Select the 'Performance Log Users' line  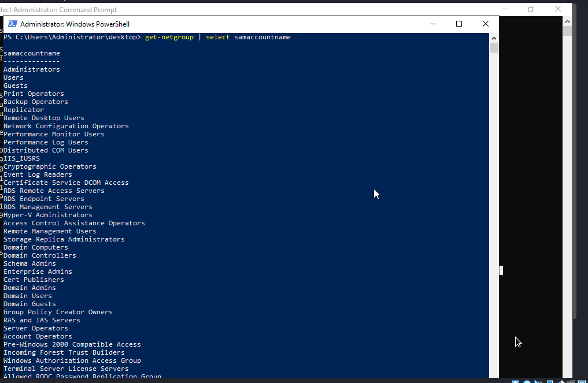coord(46,143)
